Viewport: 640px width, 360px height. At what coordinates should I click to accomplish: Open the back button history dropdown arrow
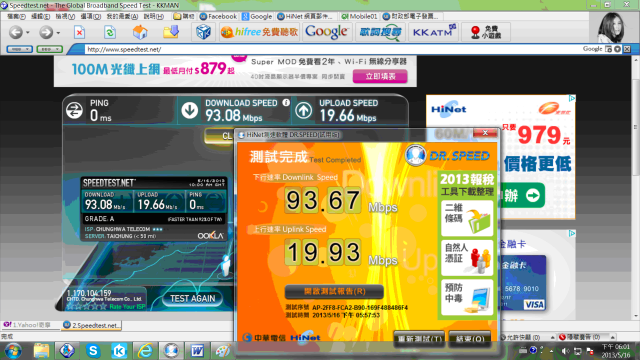click(x=28, y=33)
